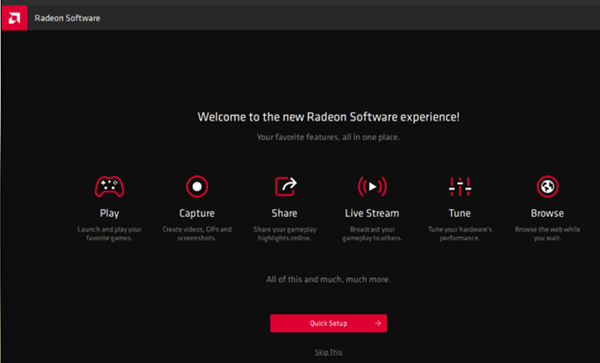The image size is (600, 363).
Task: Click "Your favorite features, all in one place." subtitle
Action: pos(328,137)
